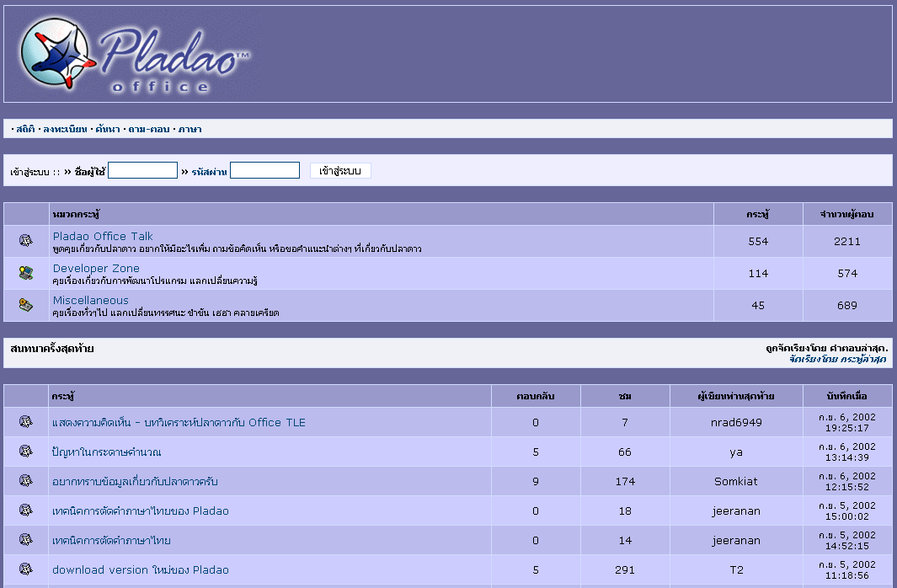Click the icon beside the Office TLE topic
This screenshot has height=588, width=897.
[x=26, y=422]
